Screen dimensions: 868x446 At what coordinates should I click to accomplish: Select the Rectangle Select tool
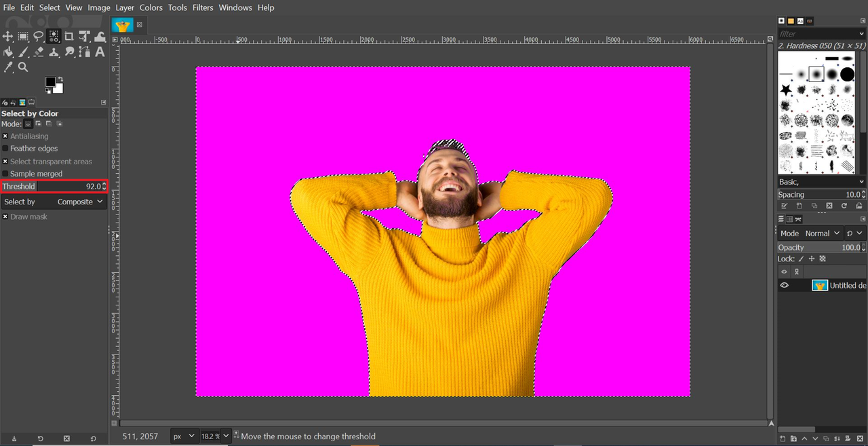click(24, 36)
